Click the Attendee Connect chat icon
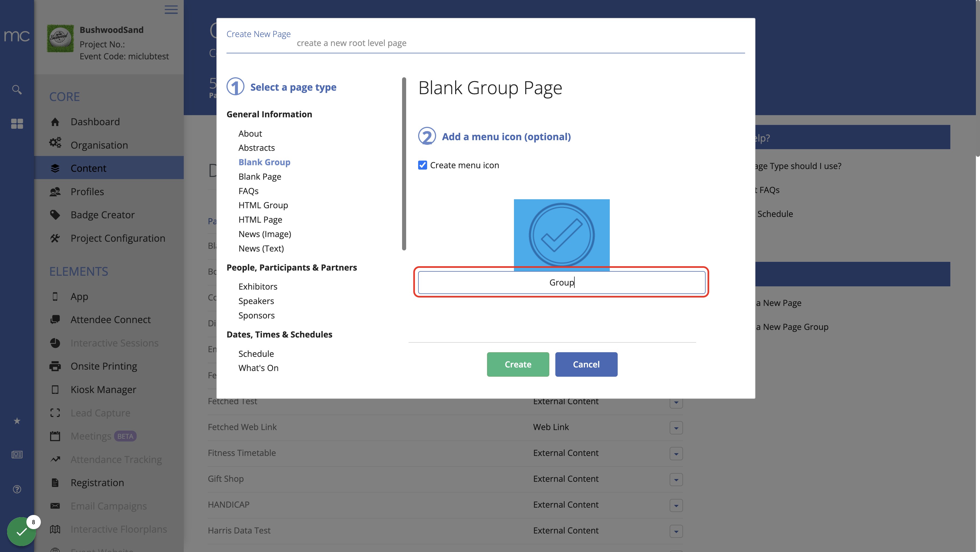Screen dimensions: 980x552 click(x=55, y=320)
